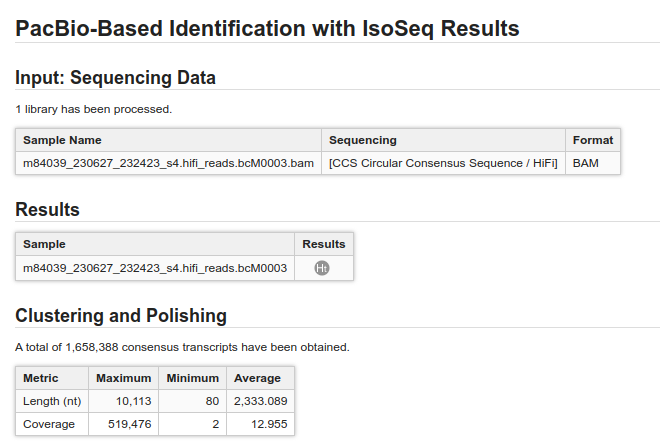Image resolution: width=660 pixels, height=446 pixels.
Task: Open the HTML results icon for sample bcM0003
Action: tap(322, 268)
